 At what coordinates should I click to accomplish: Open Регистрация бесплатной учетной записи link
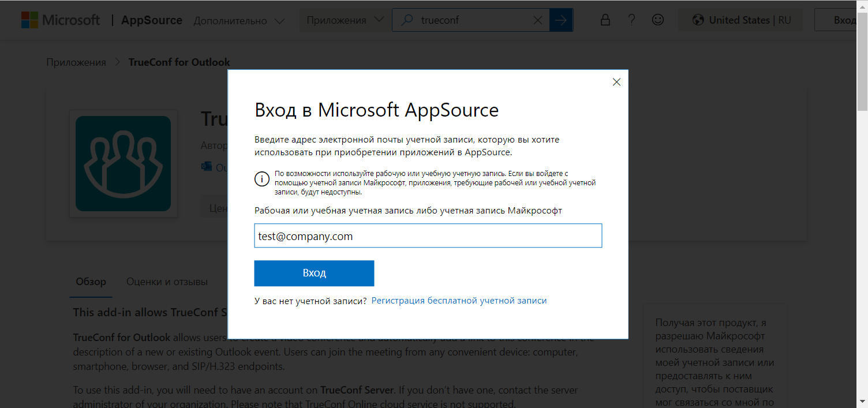click(459, 301)
